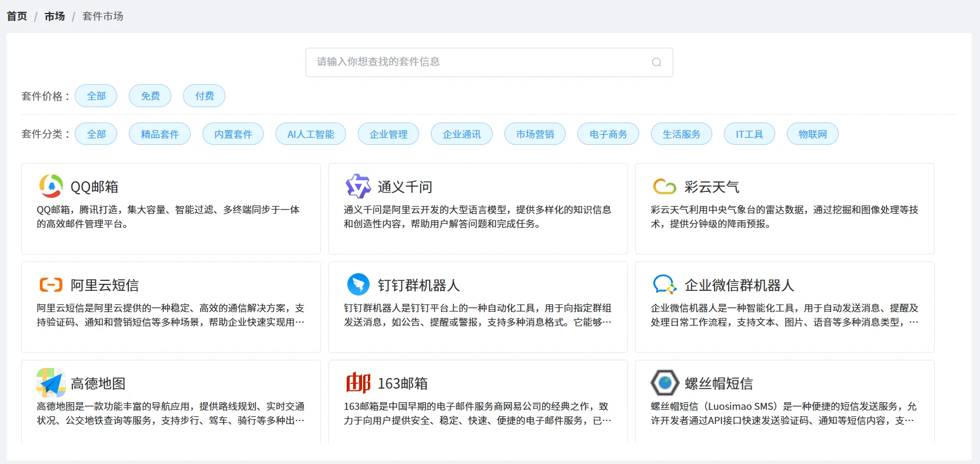Open the 螺丝帽短信 card title
Viewport: 980px width, 464px height.
point(719,383)
